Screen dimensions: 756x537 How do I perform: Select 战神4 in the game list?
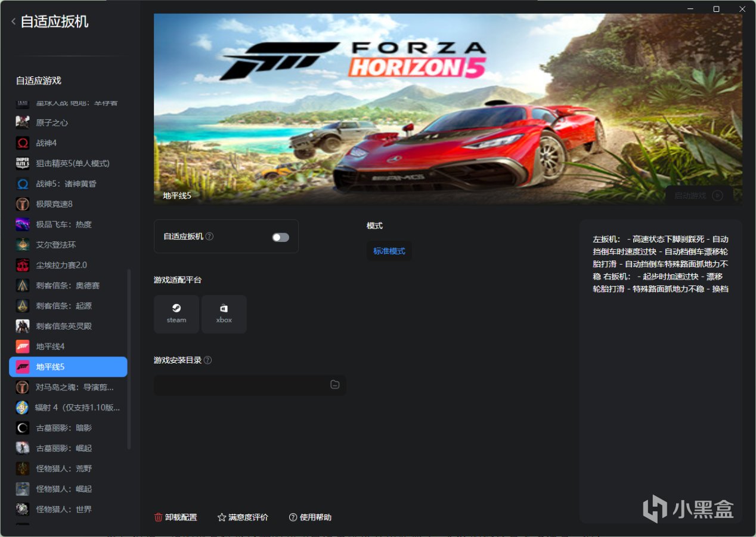point(69,143)
